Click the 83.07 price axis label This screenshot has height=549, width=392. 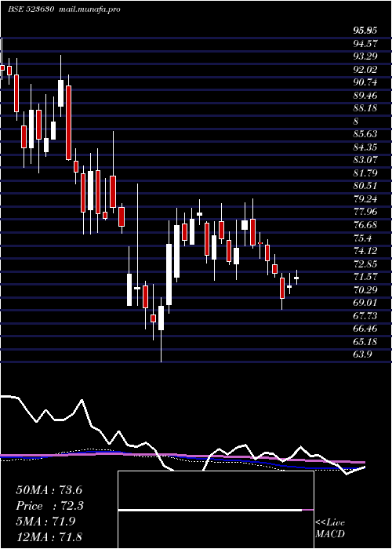tap(365, 160)
